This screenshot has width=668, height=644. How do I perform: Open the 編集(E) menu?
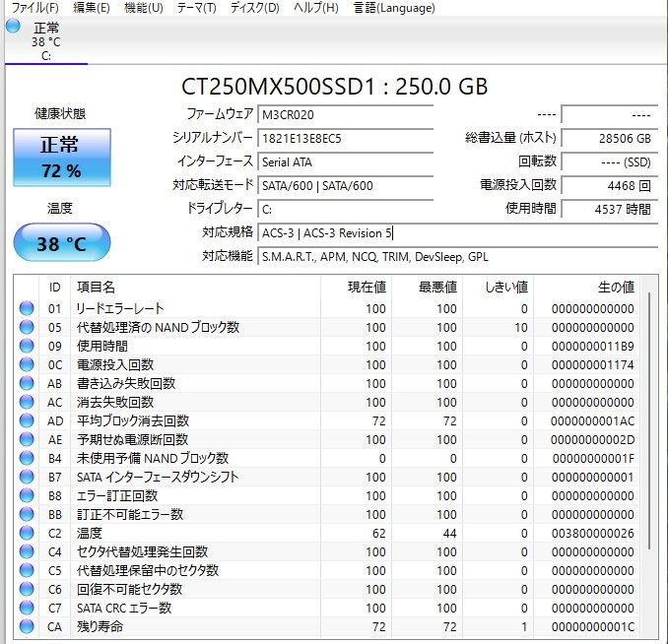(x=92, y=8)
